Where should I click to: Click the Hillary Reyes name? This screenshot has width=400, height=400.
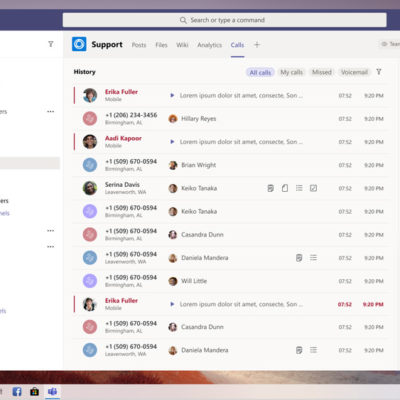coord(199,119)
